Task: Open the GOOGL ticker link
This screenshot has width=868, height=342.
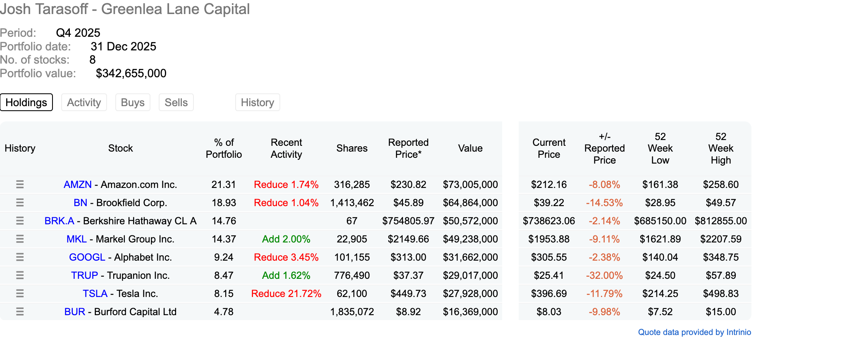Action: tap(87, 257)
